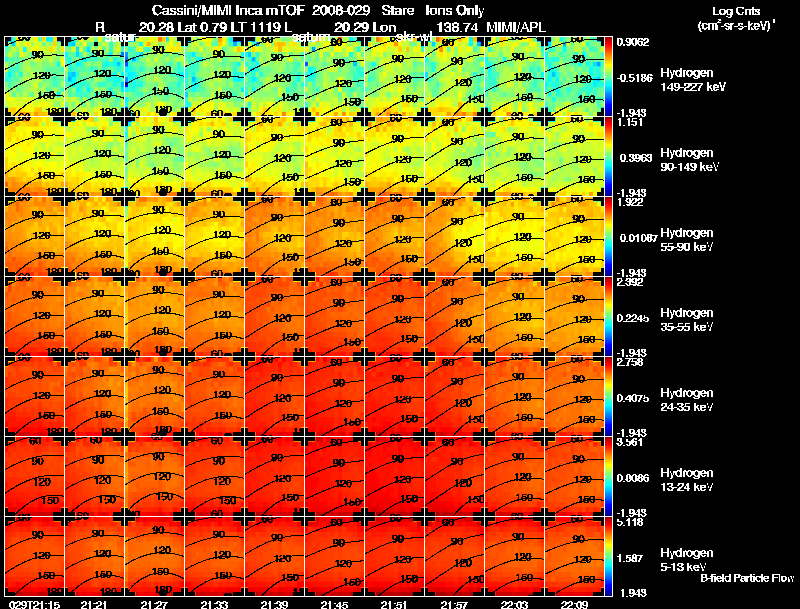Click the 'B-field Particle Flow' caption
Image resolution: width=800 pixels, height=609 pixels.
coord(747,578)
